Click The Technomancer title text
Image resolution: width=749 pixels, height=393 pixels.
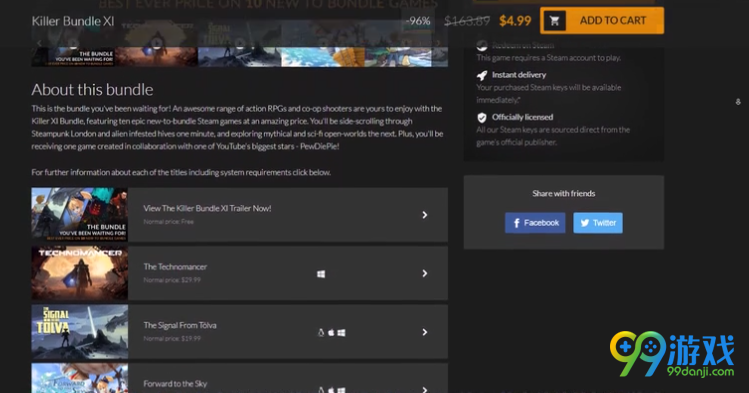[x=175, y=267]
